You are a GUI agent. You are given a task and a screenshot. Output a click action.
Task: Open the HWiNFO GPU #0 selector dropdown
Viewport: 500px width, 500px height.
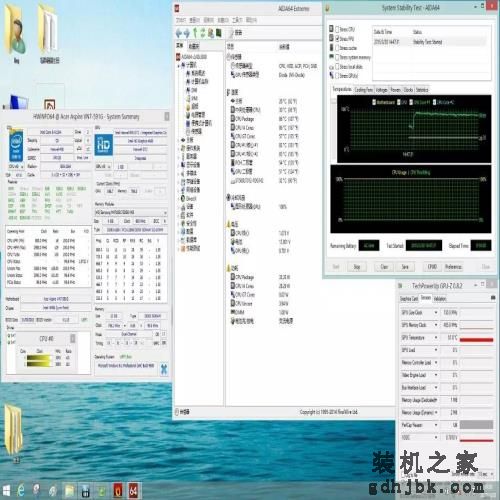103,166
